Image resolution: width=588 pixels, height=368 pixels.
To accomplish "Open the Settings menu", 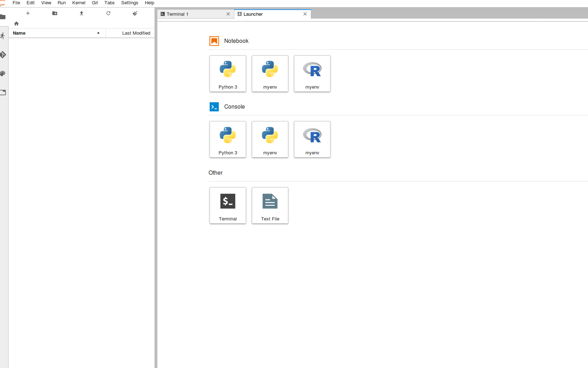I will tap(129, 3).
